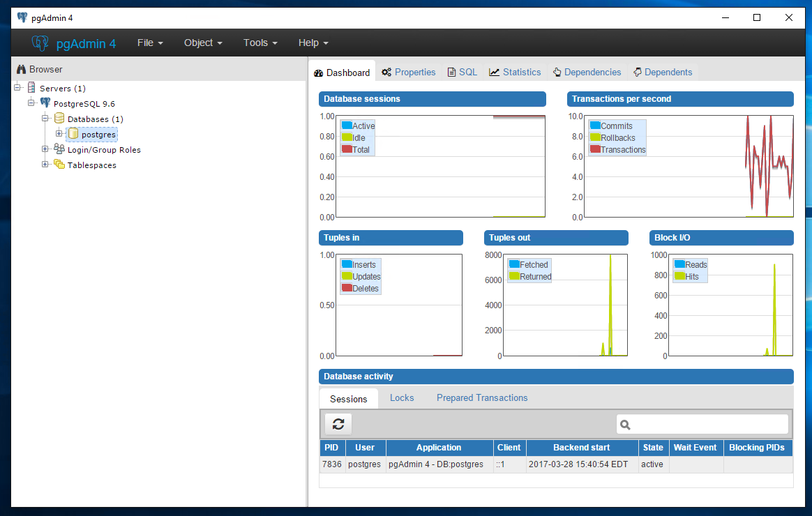Expand the Tablespaces node
Screen dimensions: 812x516
point(45,165)
